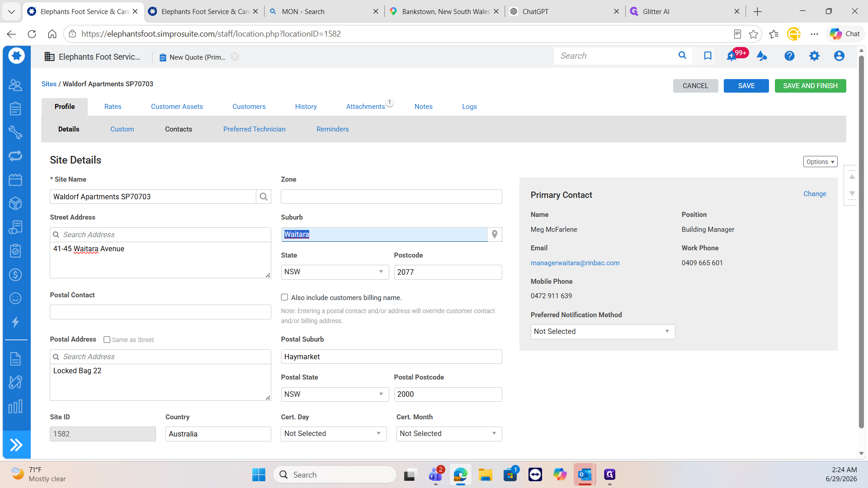
Task: Open the lightning bolt sidebar icon
Action: 15,322
